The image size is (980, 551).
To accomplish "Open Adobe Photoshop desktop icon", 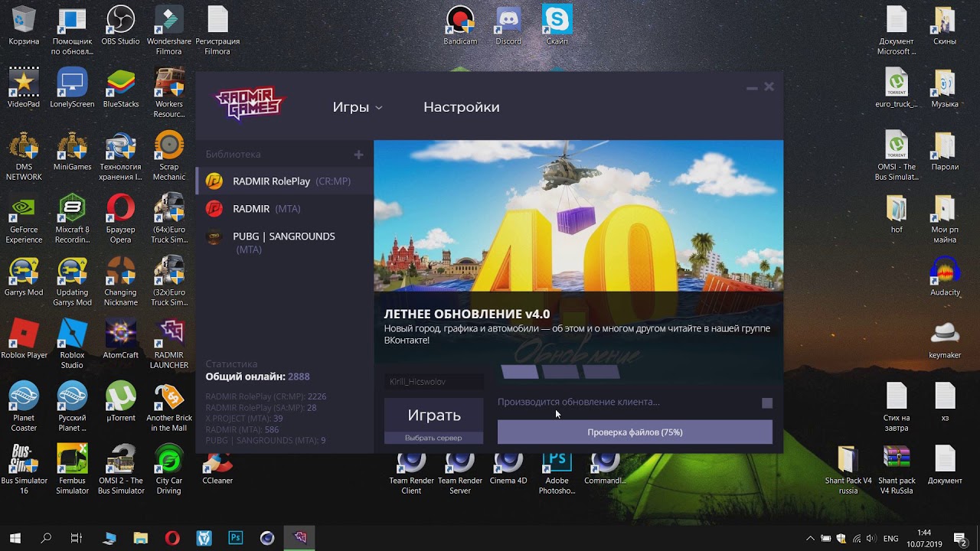I will tap(557, 473).
